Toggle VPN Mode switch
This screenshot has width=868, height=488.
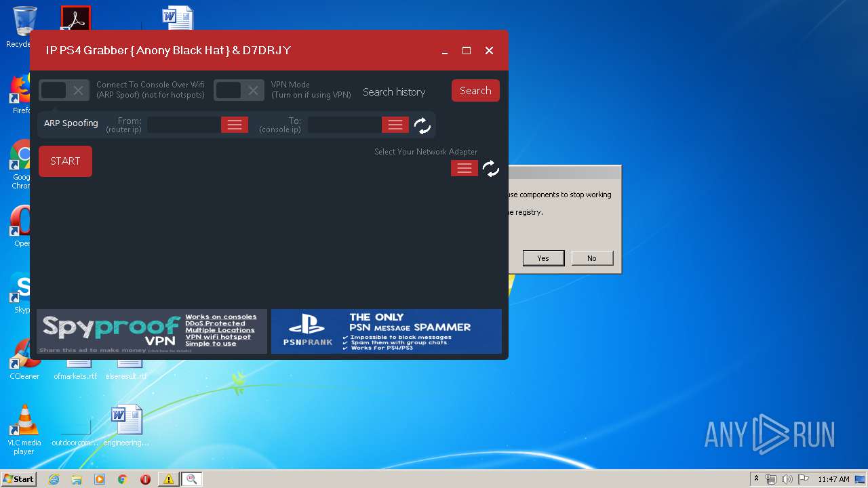(239, 90)
